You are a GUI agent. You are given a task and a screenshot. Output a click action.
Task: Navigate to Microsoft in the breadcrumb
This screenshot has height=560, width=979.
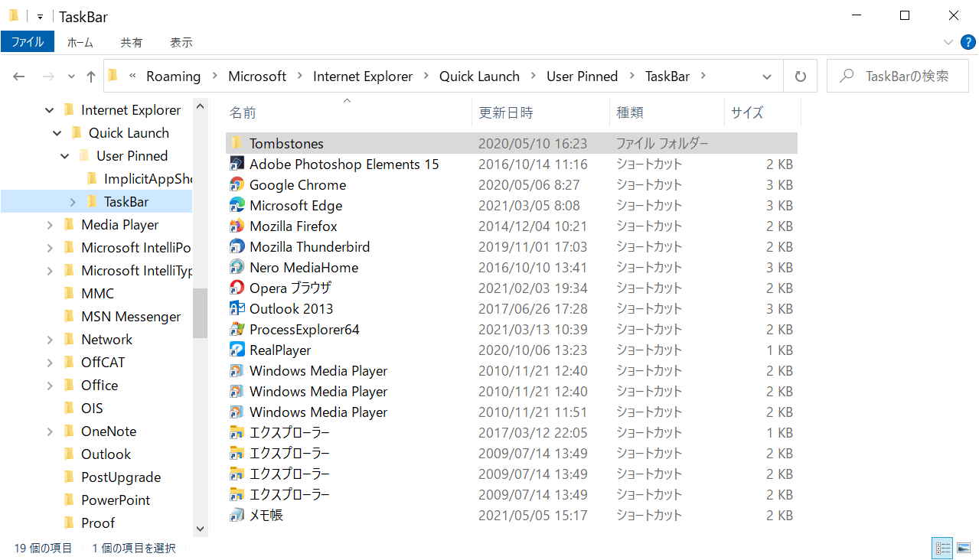click(257, 77)
